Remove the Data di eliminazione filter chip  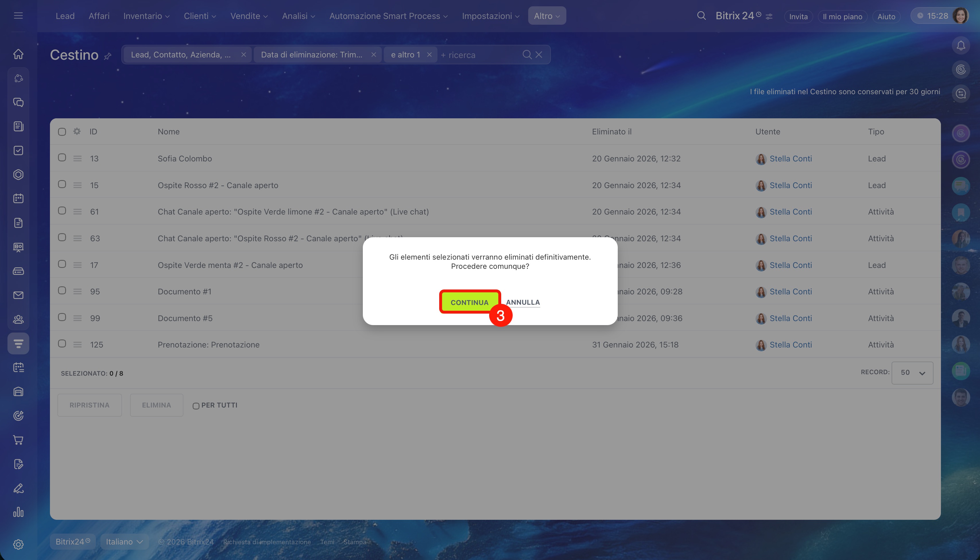[x=373, y=55]
